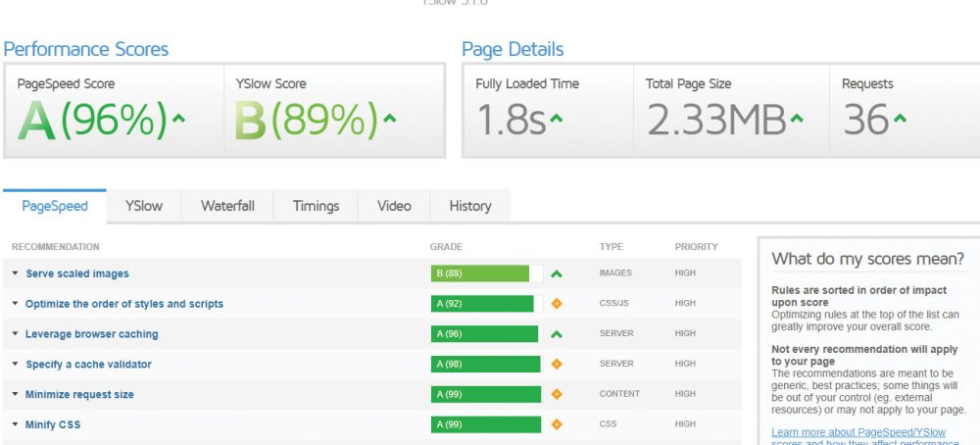This screenshot has width=980, height=445.
Task: Open the Minify CSS recommendation
Action: (53, 425)
